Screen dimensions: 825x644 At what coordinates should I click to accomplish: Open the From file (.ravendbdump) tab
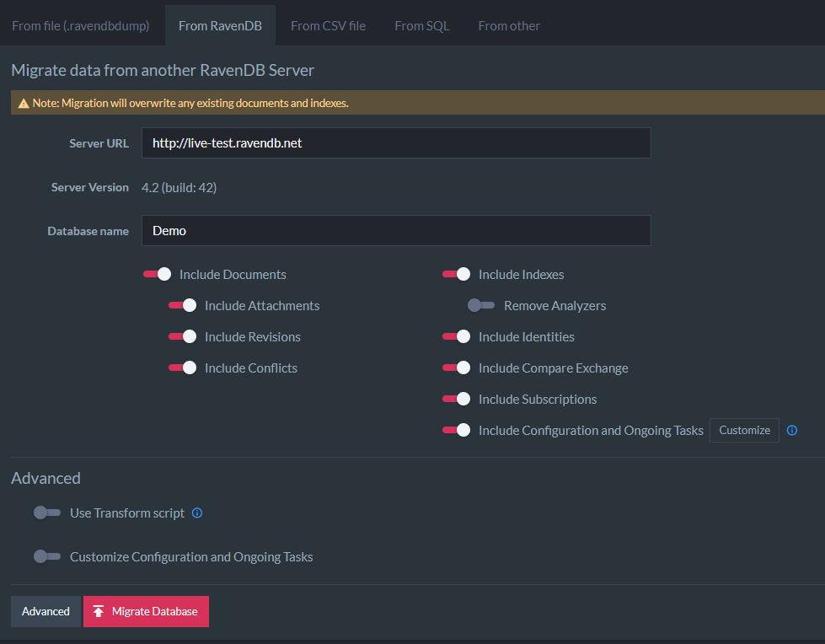[x=81, y=26]
